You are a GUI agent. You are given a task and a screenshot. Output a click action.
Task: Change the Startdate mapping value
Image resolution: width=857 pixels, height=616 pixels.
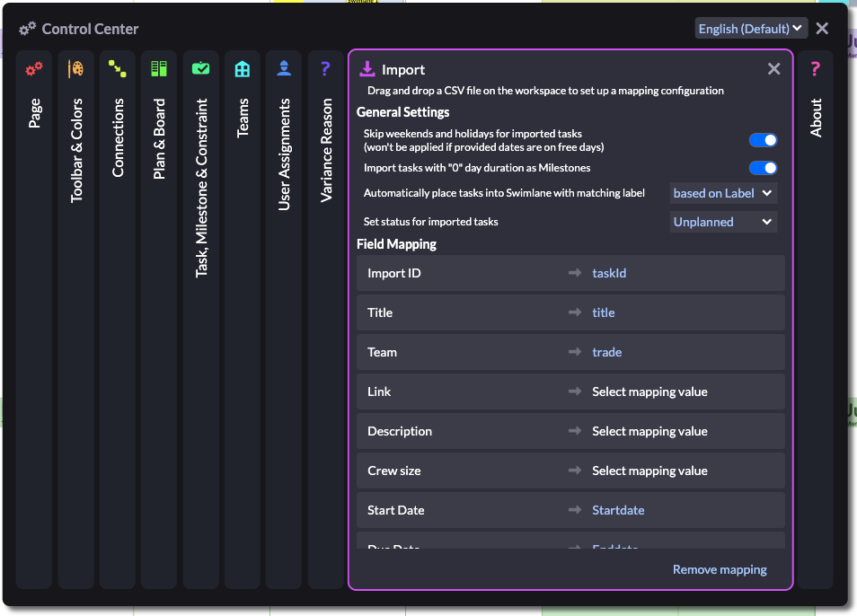pos(618,510)
